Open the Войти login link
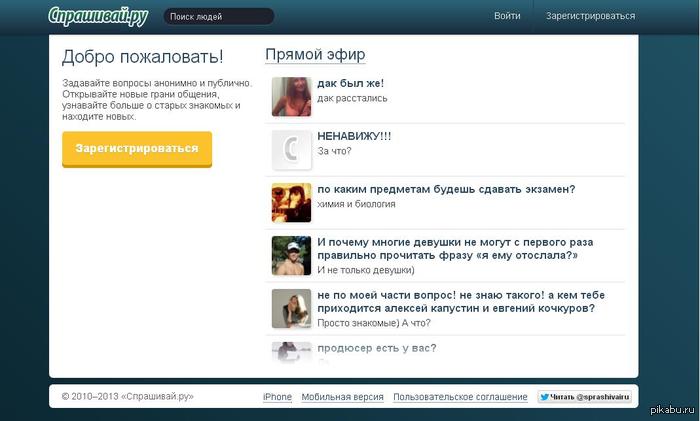 (507, 16)
